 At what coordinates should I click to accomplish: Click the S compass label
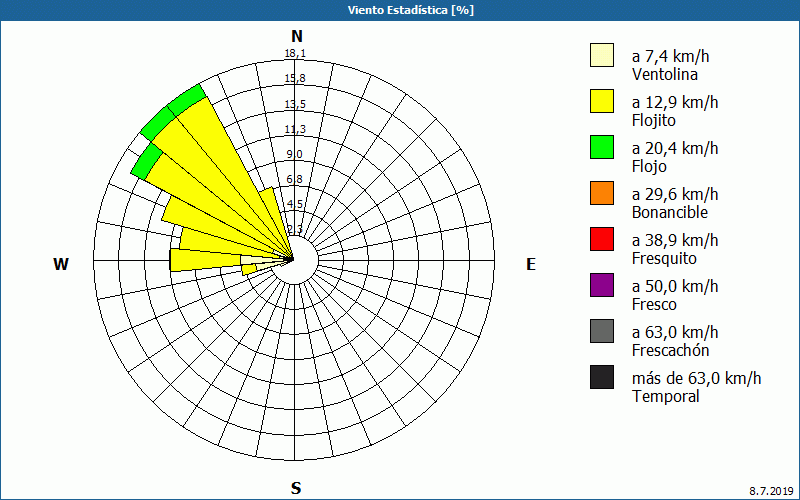click(x=296, y=488)
